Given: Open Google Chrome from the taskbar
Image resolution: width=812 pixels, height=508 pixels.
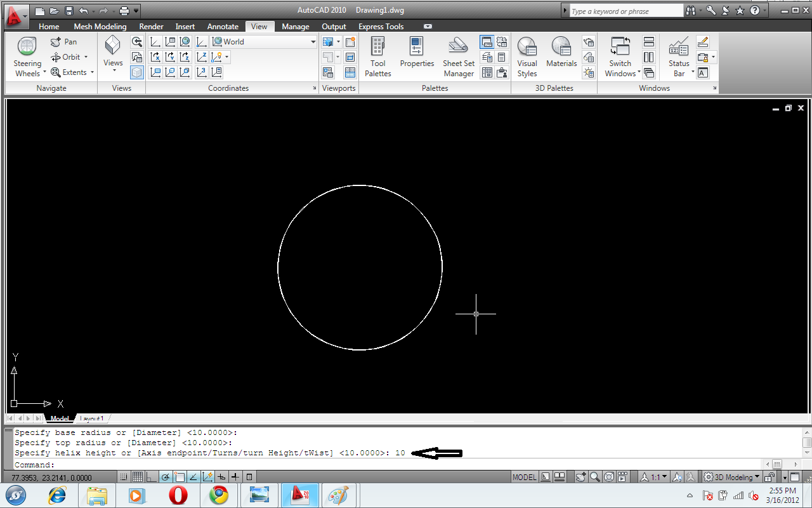Looking at the screenshot, I should 219,495.
